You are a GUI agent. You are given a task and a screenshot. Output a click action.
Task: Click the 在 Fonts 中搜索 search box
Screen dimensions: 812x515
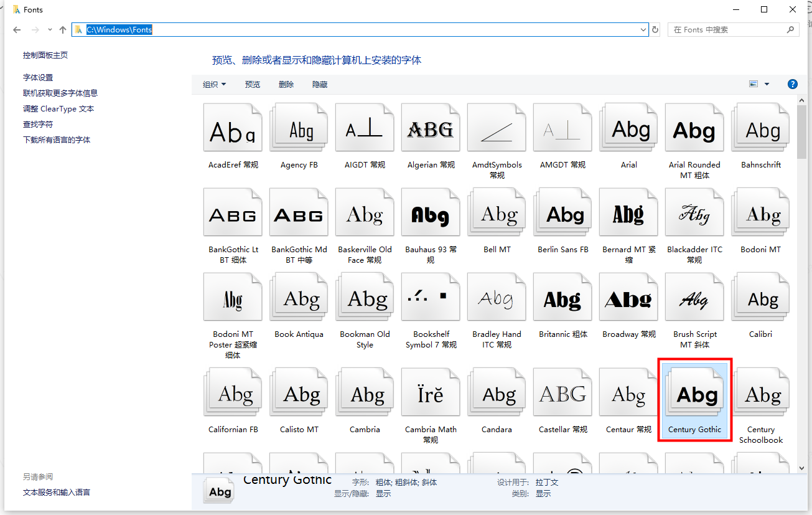pyautogui.click(x=728, y=30)
